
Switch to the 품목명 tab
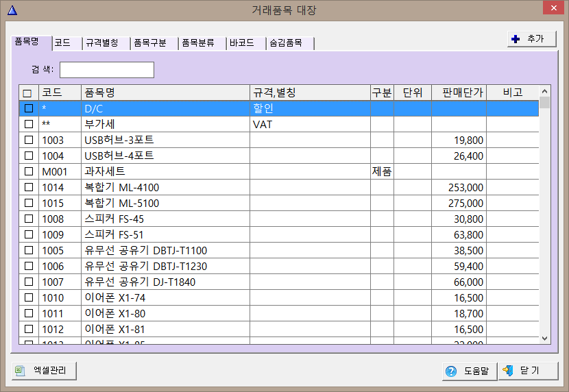pyautogui.click(x=32, y=42)
